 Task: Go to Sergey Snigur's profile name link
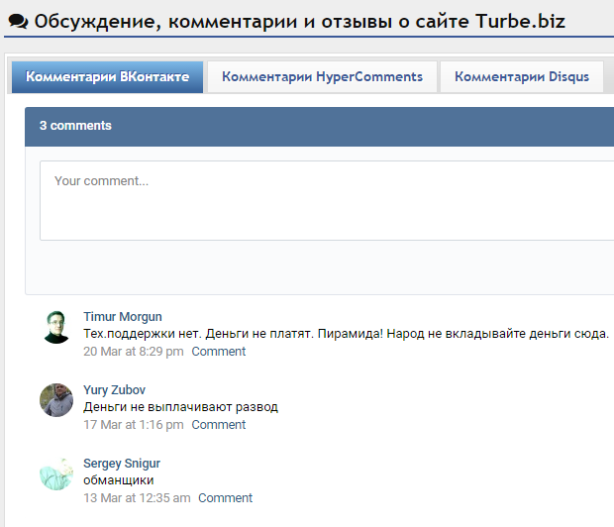click(x=122, y=463)
